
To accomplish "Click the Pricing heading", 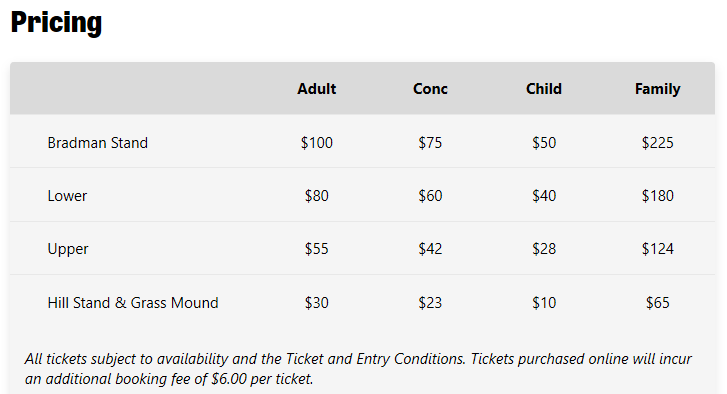I will click(x=56, y=23).
